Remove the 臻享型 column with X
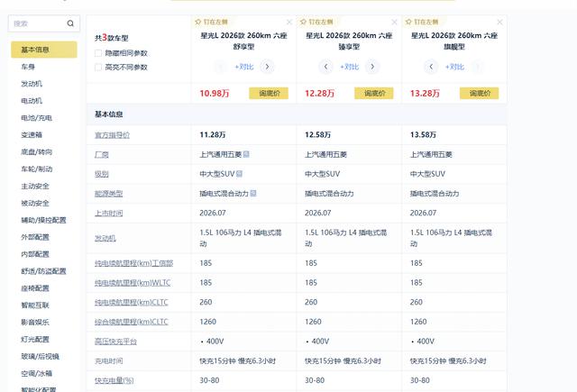The width and height of the screenshot is (577, 392). tap(395, 22)
